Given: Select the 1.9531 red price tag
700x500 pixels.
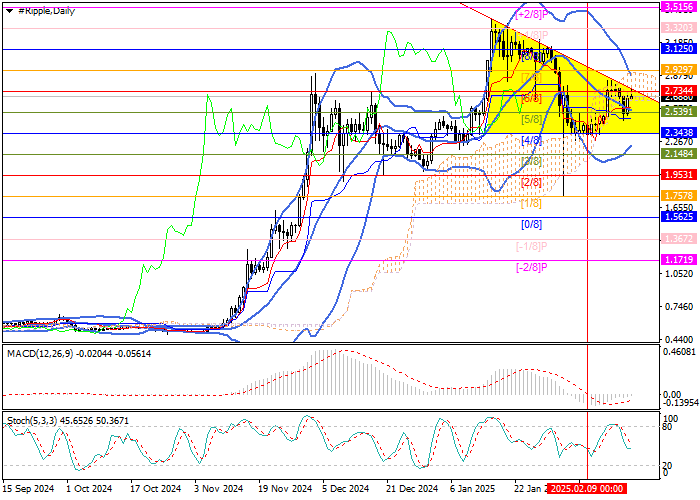Looking at the screenshot, I should coord(679,175).
